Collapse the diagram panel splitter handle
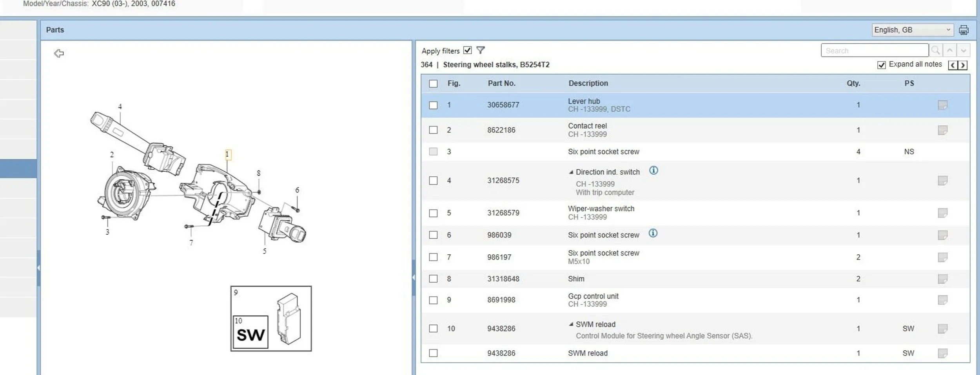Viewport: 980px width, 375px height. (x=414, y=277)
